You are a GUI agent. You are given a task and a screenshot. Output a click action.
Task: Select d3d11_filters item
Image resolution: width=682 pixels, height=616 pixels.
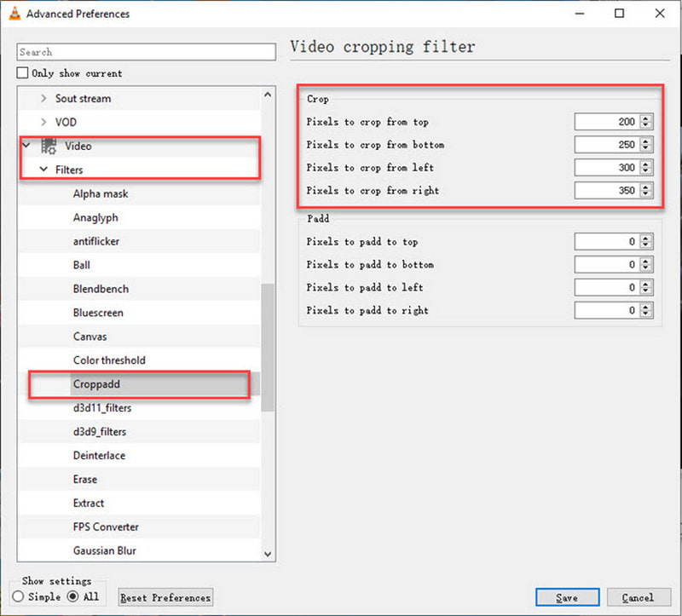[x=102, y=408]
